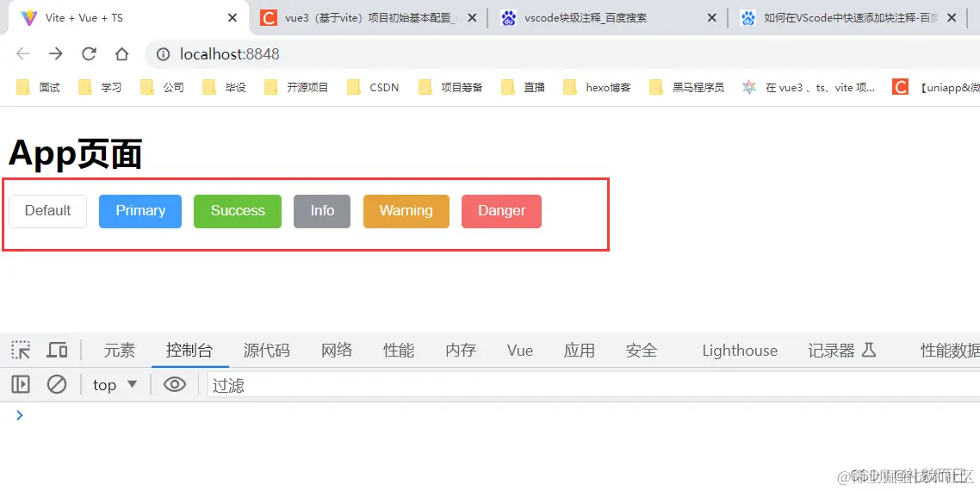Click the 过滤 filter input field
Screen dimensions: 980x491
pos(593,385)
